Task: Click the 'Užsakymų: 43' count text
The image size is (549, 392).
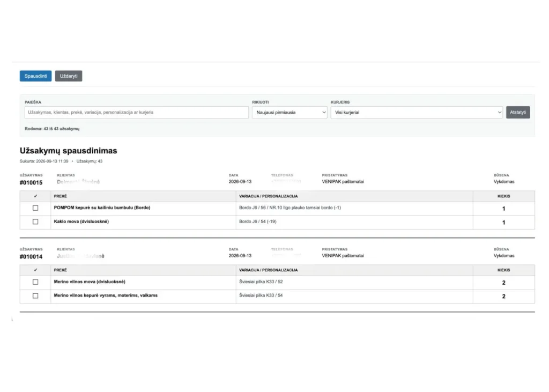Action: pyautogui.click(x=90, y=161)
